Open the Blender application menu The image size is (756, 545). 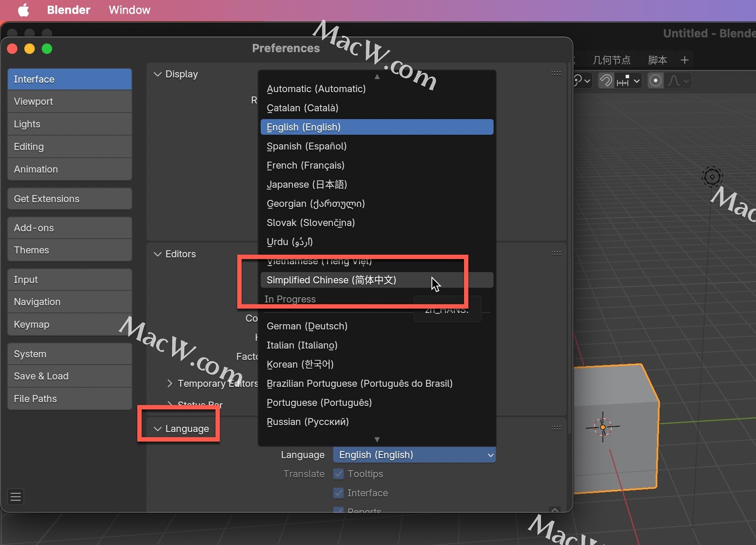(69, 10)
